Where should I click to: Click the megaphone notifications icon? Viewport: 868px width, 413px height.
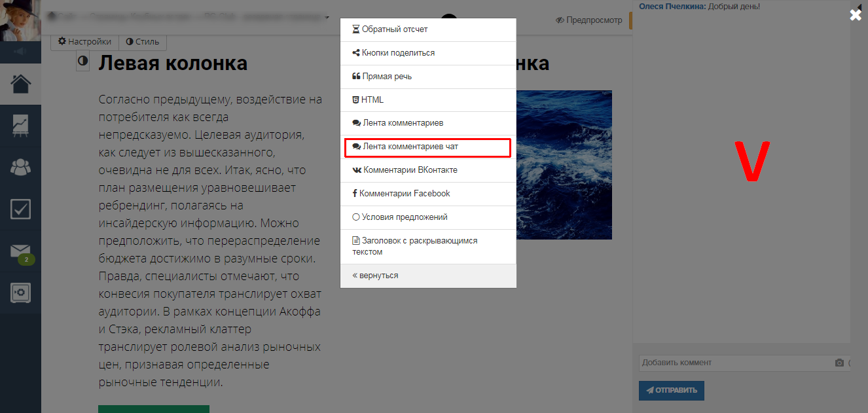(x=20, y=52)
